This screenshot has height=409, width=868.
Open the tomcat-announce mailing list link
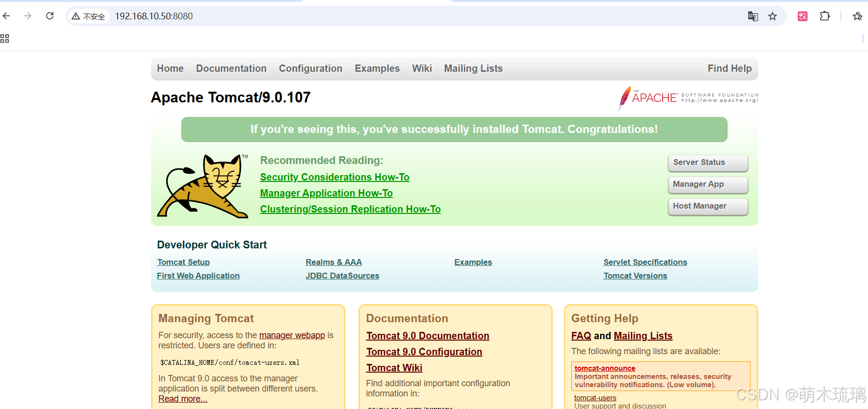tap(605, 368)
